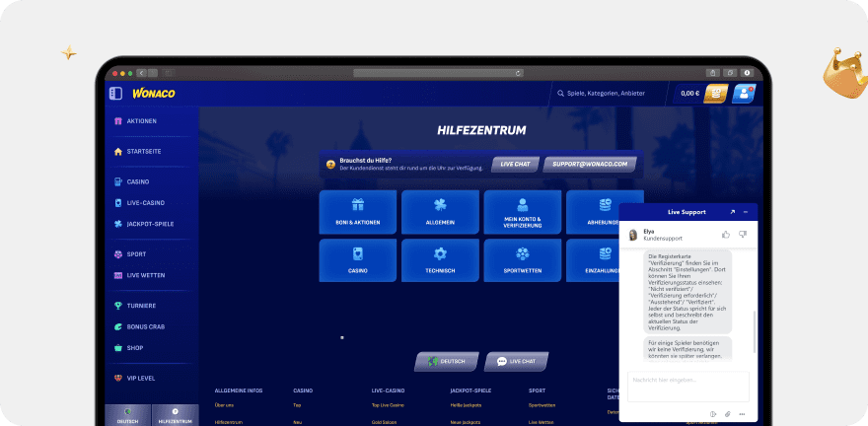Click the Über uns footer link
Viewport: 868px width, 426px height.
(224, 404)
